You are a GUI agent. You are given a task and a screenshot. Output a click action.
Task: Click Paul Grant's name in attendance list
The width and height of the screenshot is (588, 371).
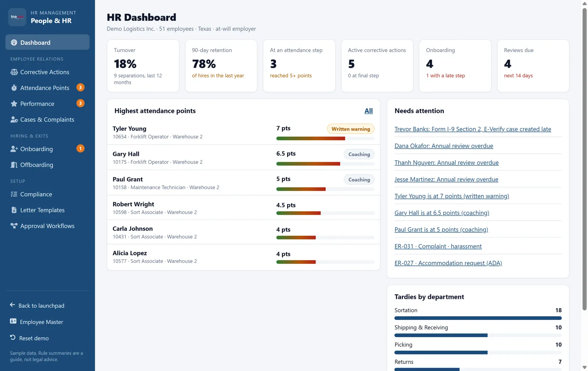pyautogui.click(x=128, y=179)
